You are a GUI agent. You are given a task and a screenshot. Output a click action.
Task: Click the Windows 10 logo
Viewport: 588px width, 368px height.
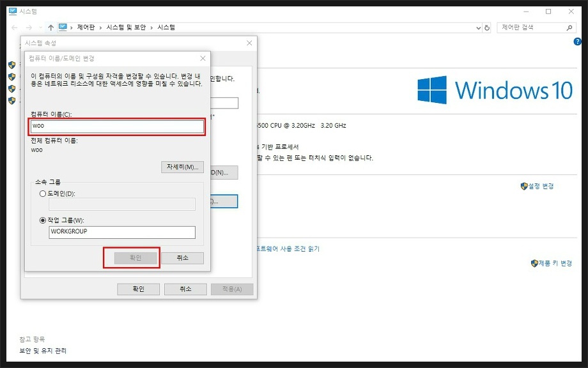point(495,90)
